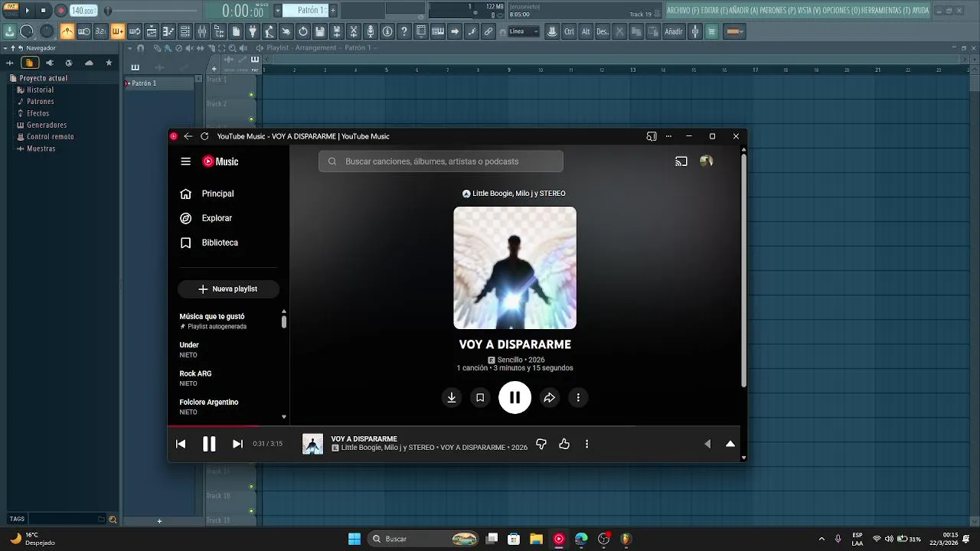Collapse the Proyecto actual tree
Image resolution: width=980 pixels, height=551 pixels.
(x=38, y=78)
